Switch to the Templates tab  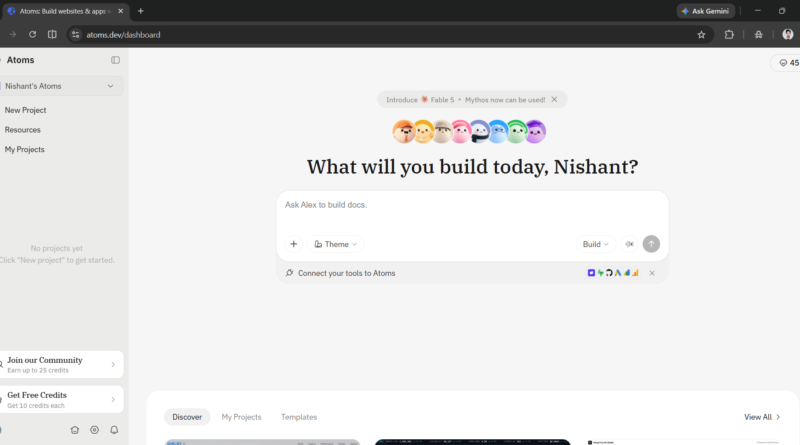[x=299, y=417]
